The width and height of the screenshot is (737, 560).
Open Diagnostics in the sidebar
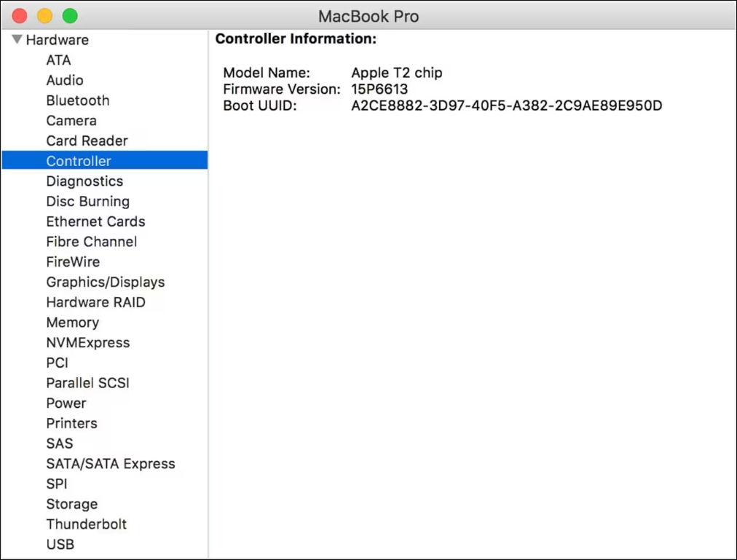84,181
